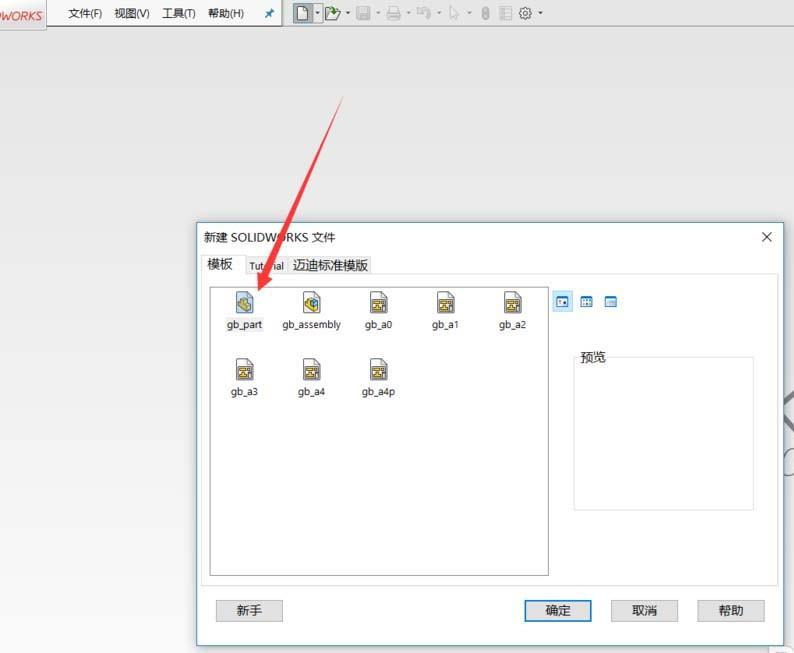Switch to large icons view
794x653 pixels.
562,302
